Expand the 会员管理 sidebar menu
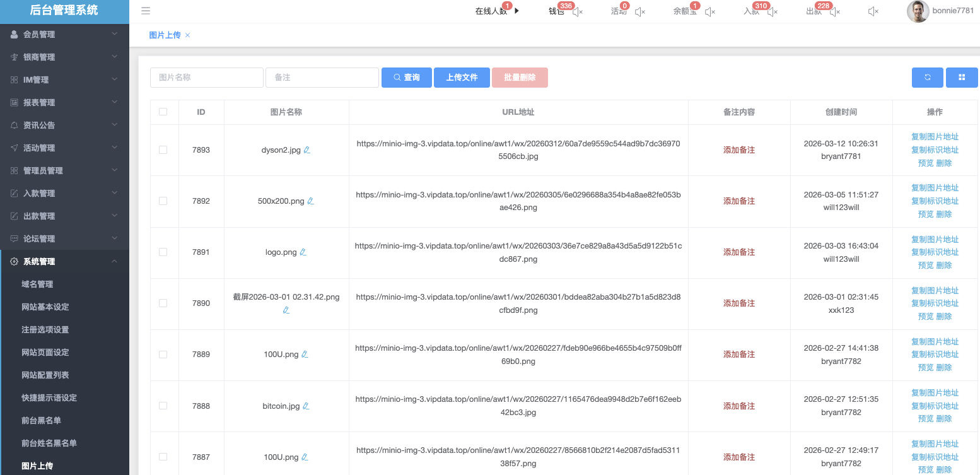Image resolution: width=980 pixels, height=475 pixels. pos(64,34)
